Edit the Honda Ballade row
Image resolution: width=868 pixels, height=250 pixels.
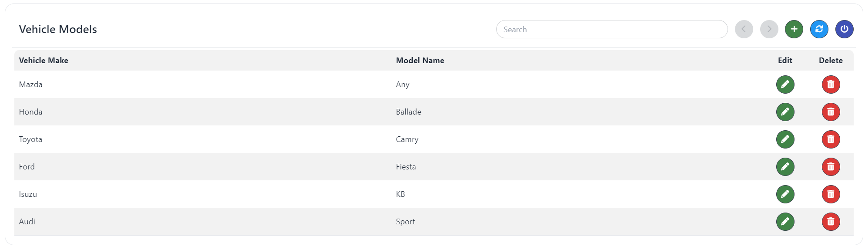785,112
